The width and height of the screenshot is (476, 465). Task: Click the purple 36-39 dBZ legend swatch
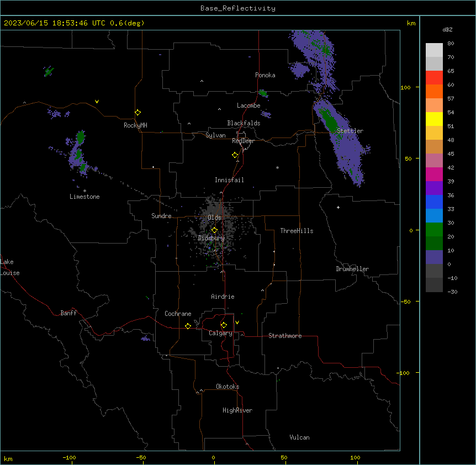pyautogui.click(x=434, y=188)
